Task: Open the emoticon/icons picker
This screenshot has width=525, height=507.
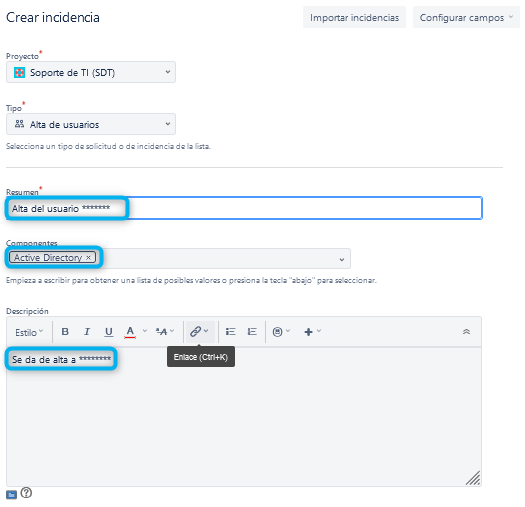Action: pyautogui.click(x=281, y=332)
